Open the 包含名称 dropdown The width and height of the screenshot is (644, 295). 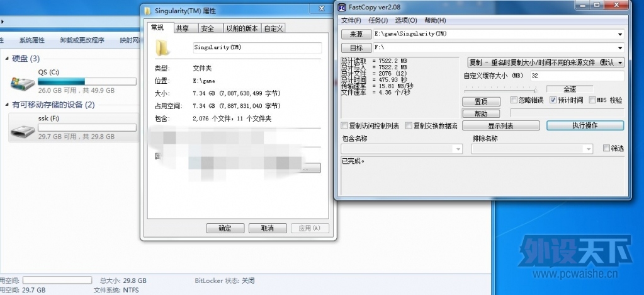click(458, 149)
